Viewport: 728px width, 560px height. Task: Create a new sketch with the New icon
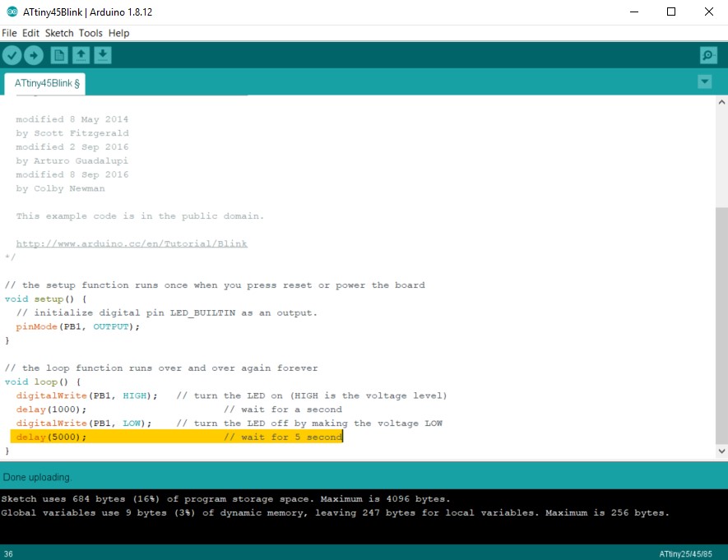[59, 55]
